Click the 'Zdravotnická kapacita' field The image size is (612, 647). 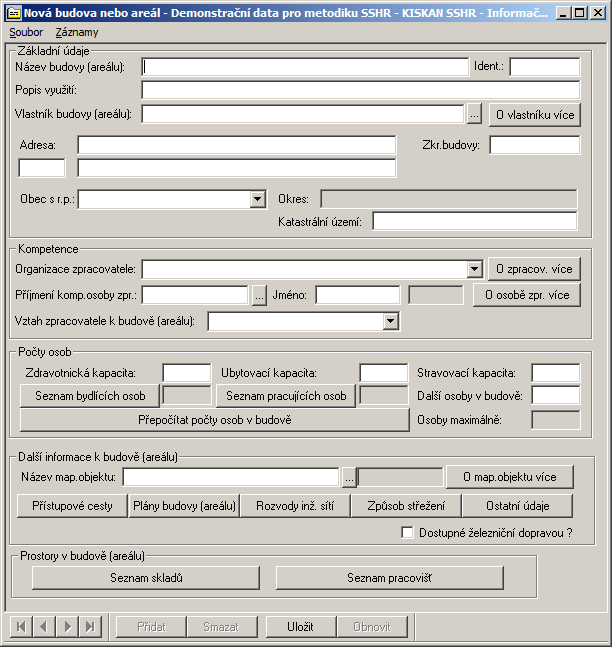point(187,373)
